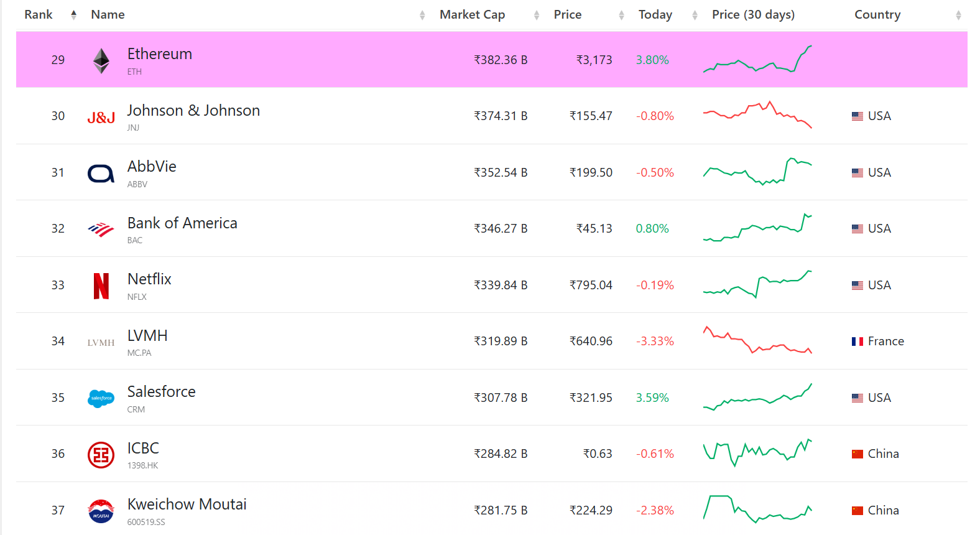Click Netflix's 30-day price chart
980x535 pixels.
click(x=757, y=284)
